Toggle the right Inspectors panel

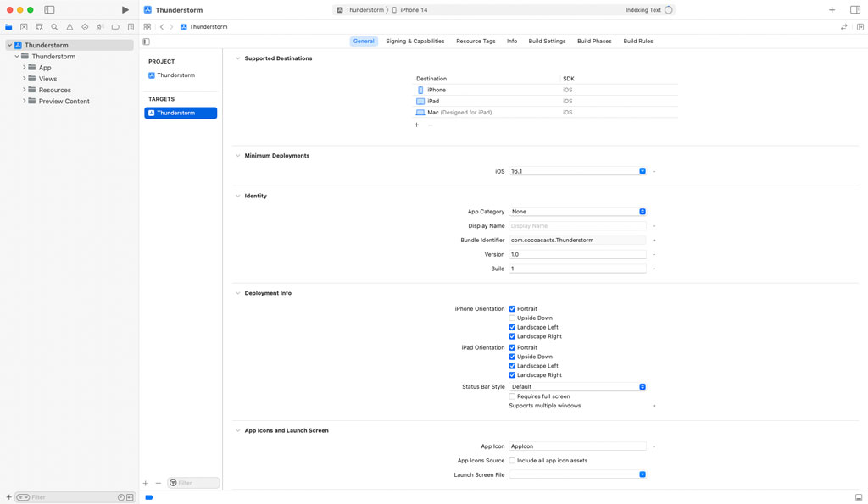pos(854,10)
